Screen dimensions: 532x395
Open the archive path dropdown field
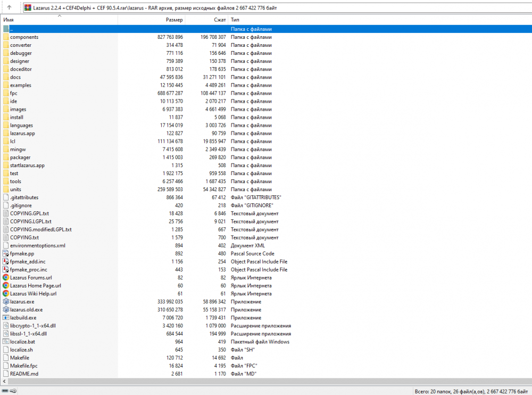(278, 8)
